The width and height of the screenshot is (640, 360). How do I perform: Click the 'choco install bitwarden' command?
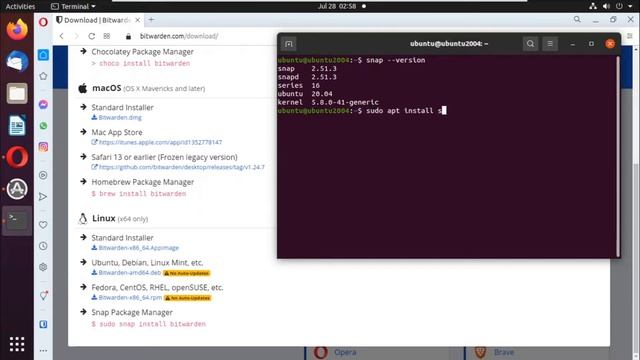[144, 64]
